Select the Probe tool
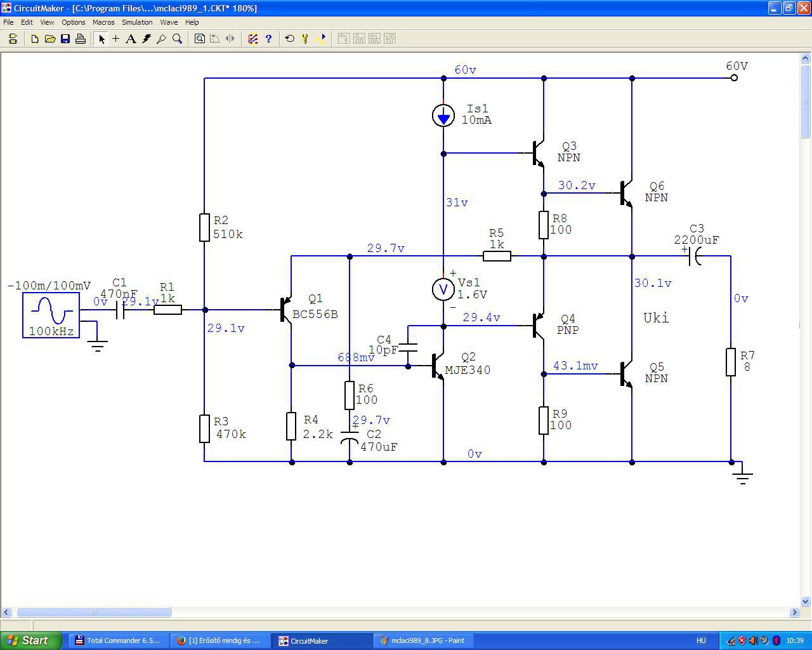Screen dimensions: 812x650 coord(162,39)
